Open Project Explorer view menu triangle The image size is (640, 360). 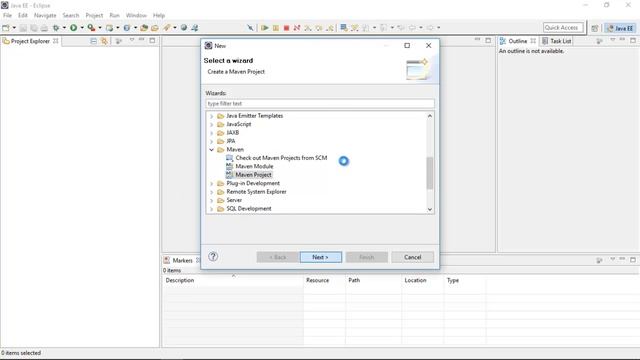(132, 40)
